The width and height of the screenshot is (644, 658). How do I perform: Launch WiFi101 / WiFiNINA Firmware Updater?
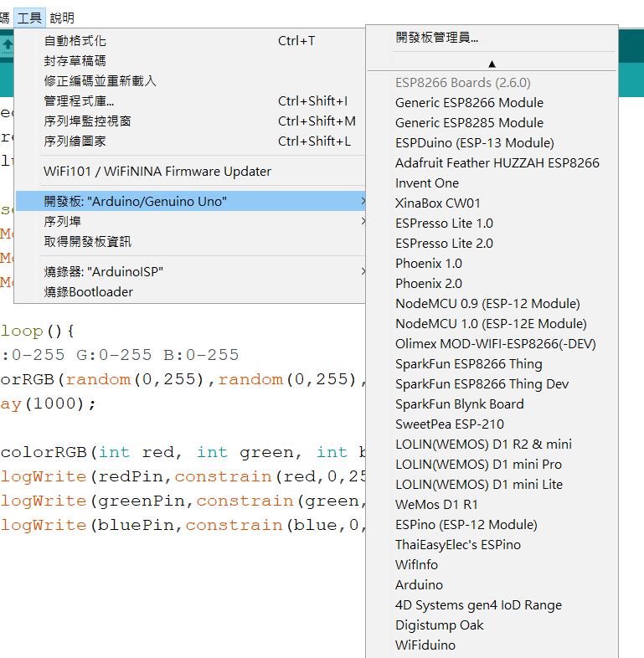[190, 172]
